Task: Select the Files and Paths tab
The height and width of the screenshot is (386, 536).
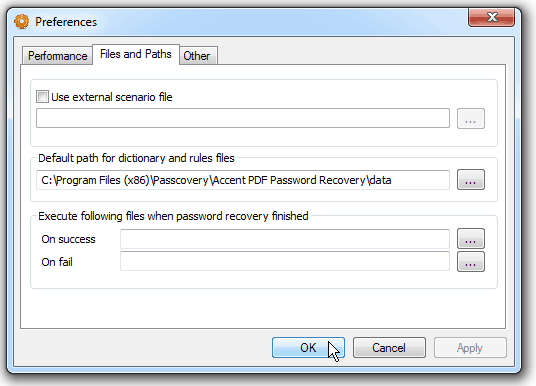Action: (x=136, y=54)
